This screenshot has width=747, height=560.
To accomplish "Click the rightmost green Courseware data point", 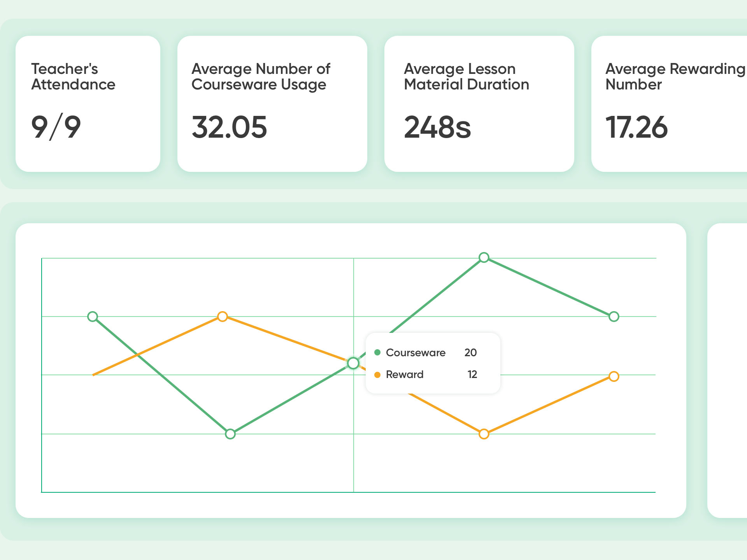I will 614,317.
